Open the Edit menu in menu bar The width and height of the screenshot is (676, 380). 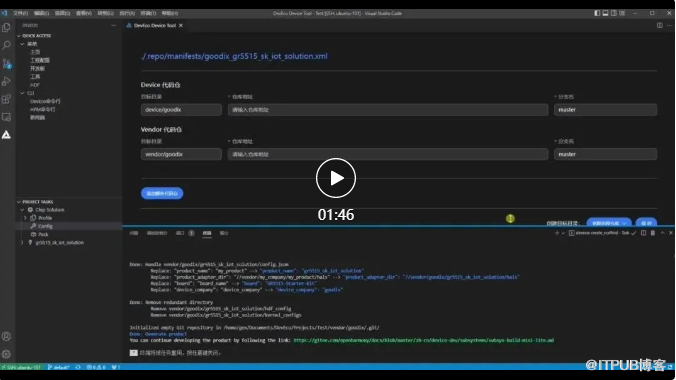(x=41, y=13)
